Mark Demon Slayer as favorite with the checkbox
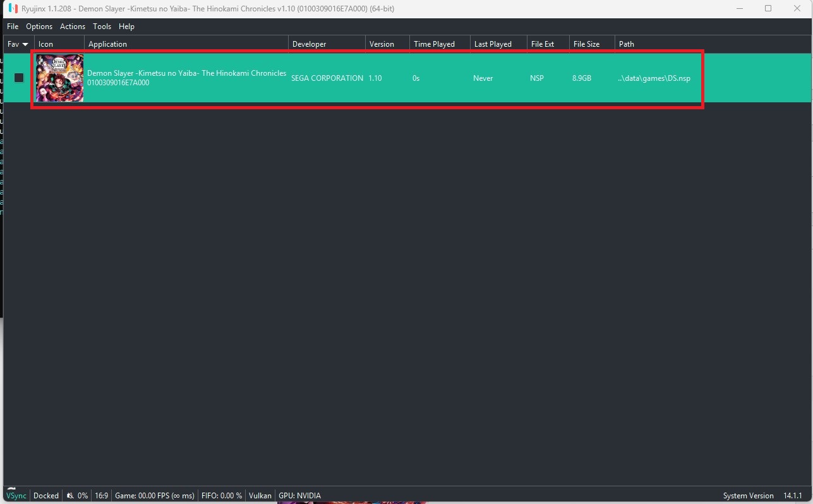This screenshot has height=504, width=813. 19,78
